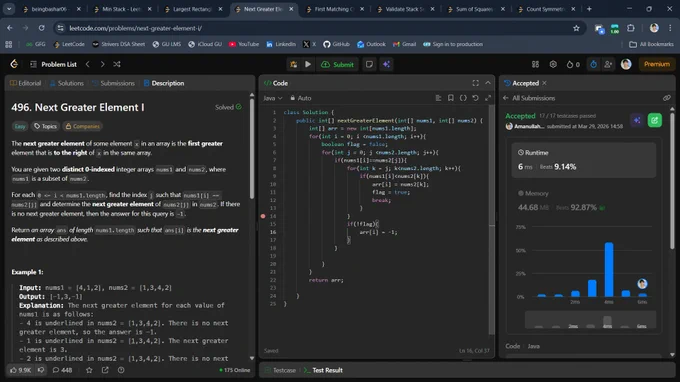
Task: Switch to the Description tab
Action: [x=163, y=83]
